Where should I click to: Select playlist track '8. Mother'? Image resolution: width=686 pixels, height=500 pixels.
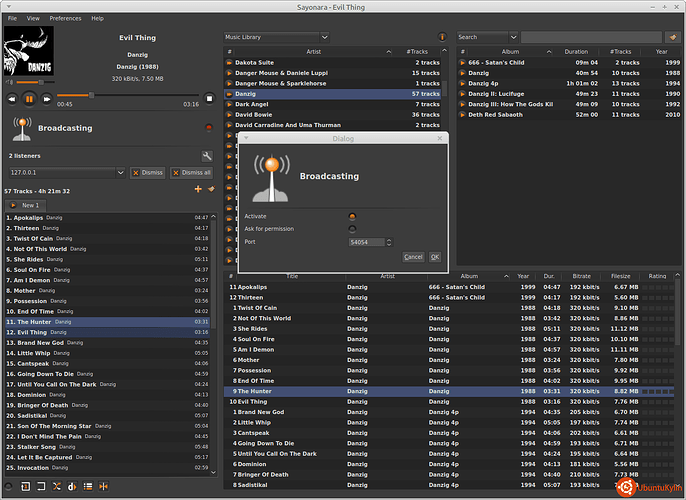pos(108,291)
